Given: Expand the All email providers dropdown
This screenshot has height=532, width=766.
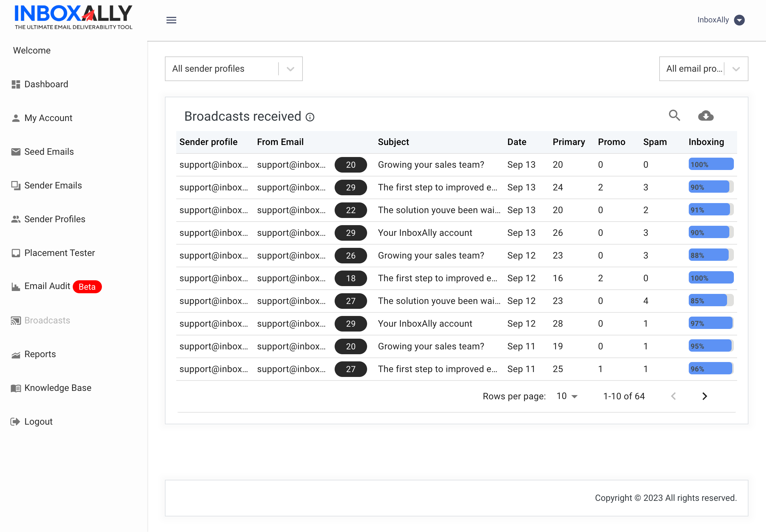Looking at the screenshot, I should 736,69.
